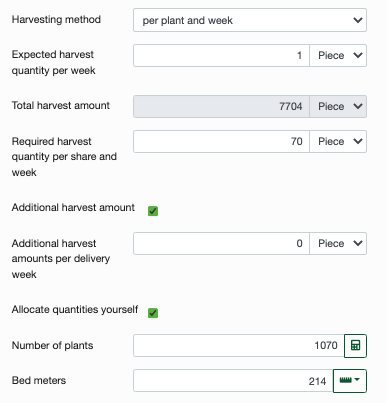Click the Expected harvest quantity per week field
Viewport: 387px width, 403px height.
pyautogui.click(x=221, y=55)
